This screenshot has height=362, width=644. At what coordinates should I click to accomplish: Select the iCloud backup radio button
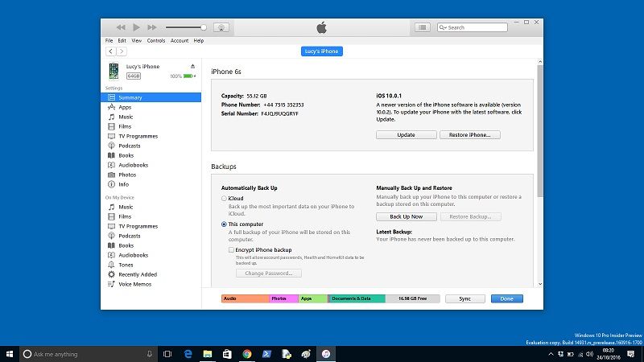pos(224,199)
